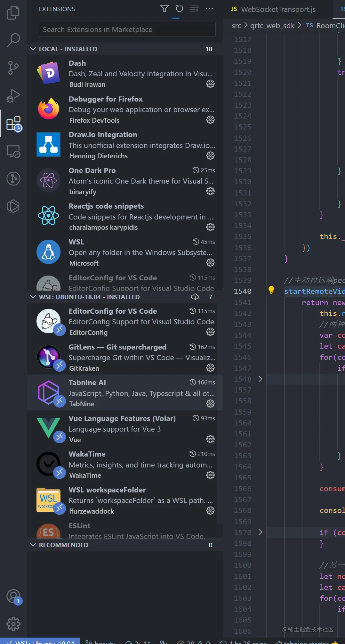Screen dimensions: 345x644
Task: Open Extensions views and more actions menu
Action: (x=209, y=9)
